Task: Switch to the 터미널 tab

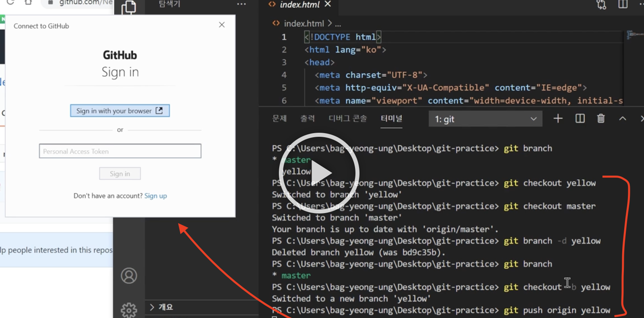Action: 391,118
